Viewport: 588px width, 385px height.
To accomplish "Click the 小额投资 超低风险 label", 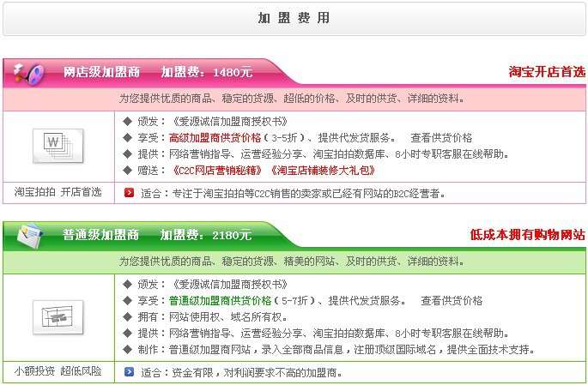I will (58, 371).
